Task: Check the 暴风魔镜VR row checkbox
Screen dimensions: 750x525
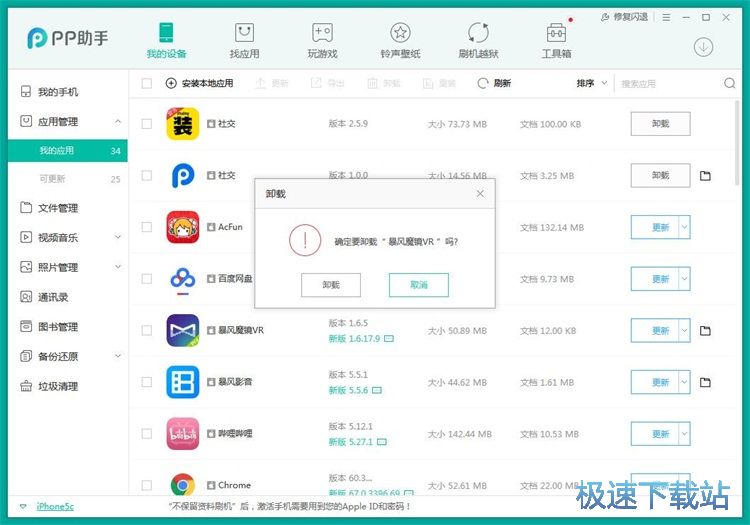Action: pyautogui.click(x=147, y=330)
